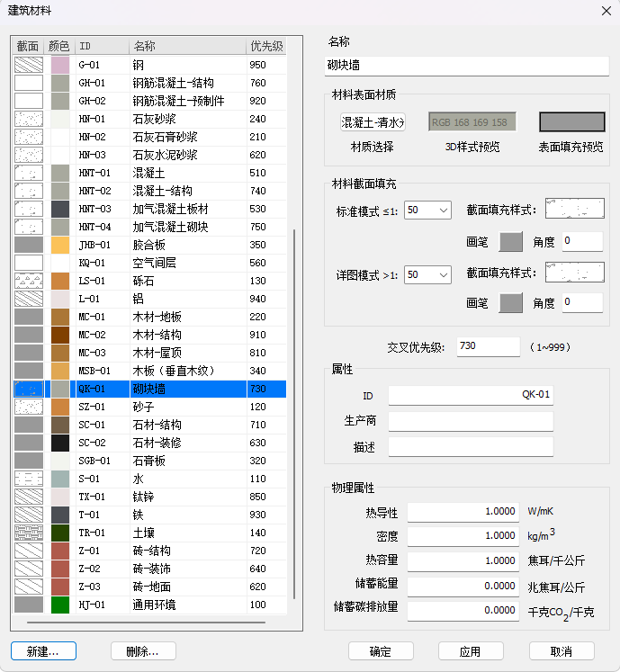Viewport: 620px width, 672px height.
Task: Click the 混凝土-清水 material selection button
Action: coord(373,122)
